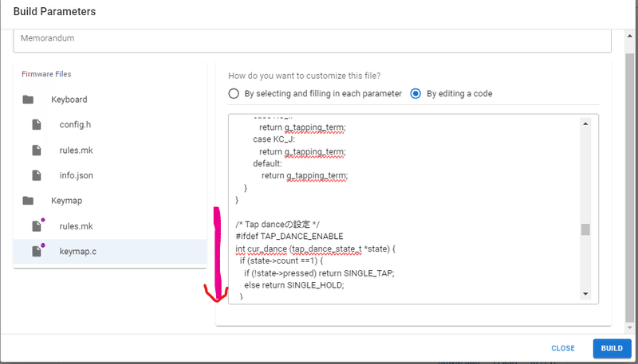This screenshot has width=638, height=364.
Task: Select the Keyboard folder label
Action: tap(69, 100)
